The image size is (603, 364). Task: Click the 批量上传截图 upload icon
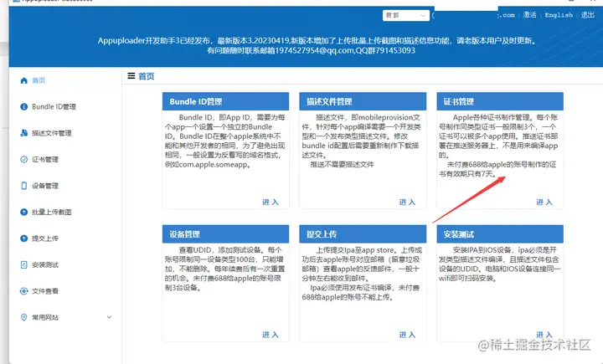[23, 213]
